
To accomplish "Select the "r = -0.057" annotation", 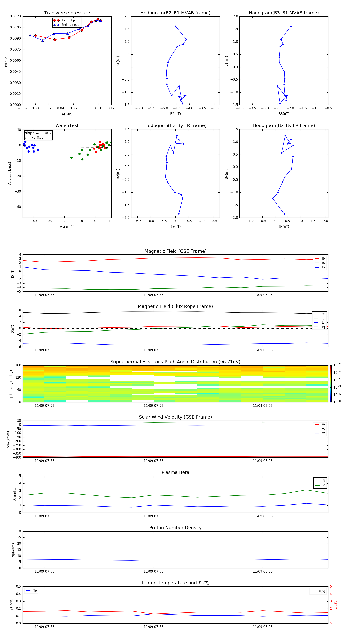I will (35, 137).
